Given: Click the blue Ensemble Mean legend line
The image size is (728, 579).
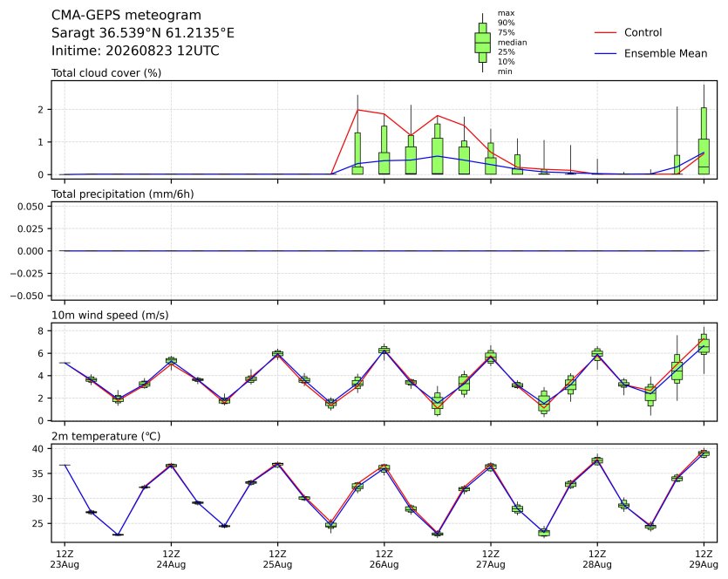Looking at the screenshot, I should (x=605, y=53).
